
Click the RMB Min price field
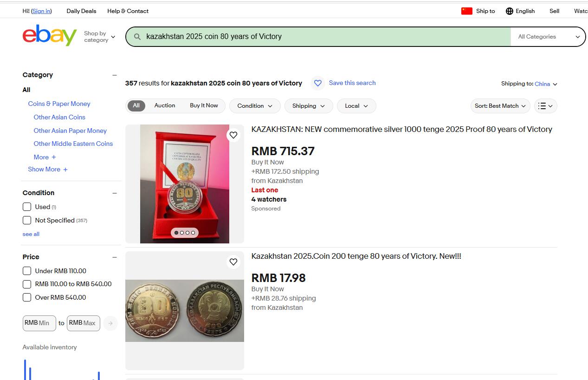tap(39, 323)
